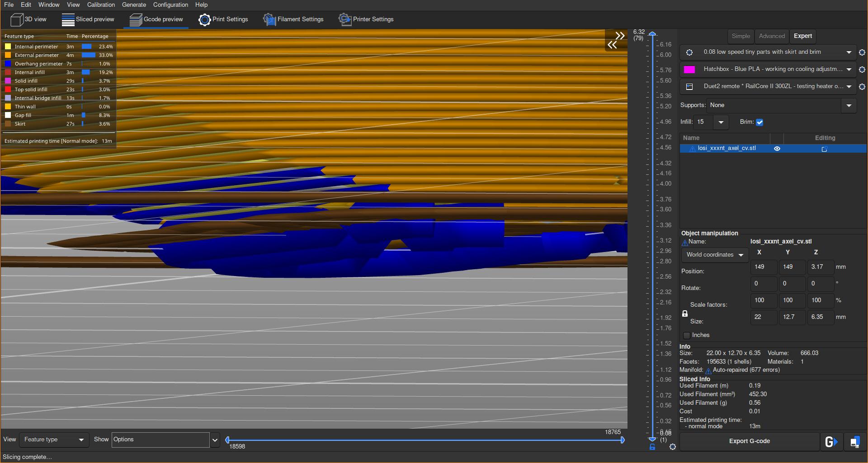This screenshot has width=868, height=463.
Task: Uncheck the Brim checkbox
Action: coord(759,122)
